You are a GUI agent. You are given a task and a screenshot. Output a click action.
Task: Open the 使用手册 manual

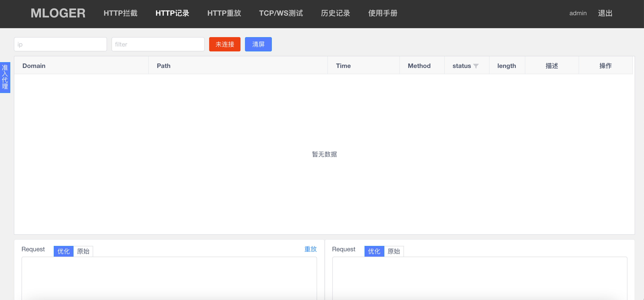382,13
